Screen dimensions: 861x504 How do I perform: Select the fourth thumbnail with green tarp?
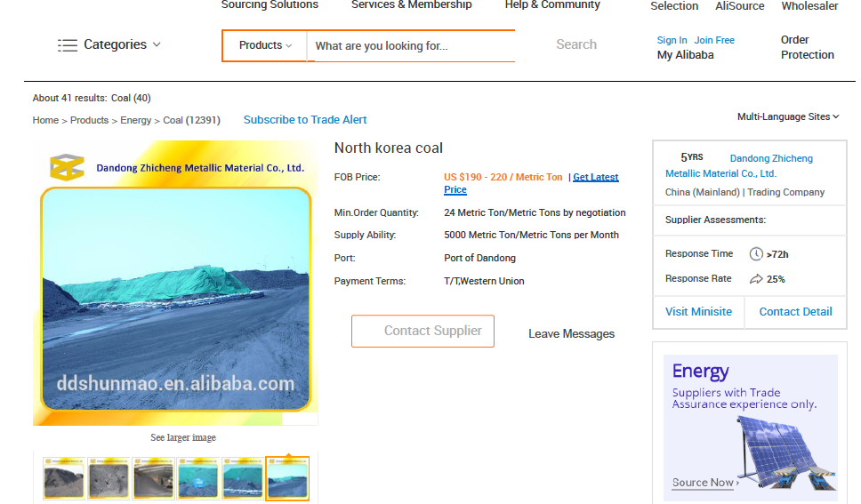197,478
